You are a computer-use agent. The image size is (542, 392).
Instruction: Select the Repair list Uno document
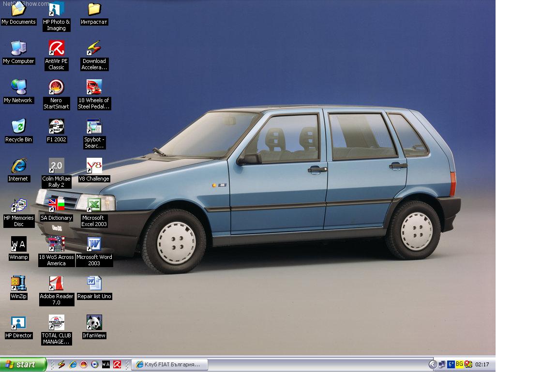coord(94,284)
